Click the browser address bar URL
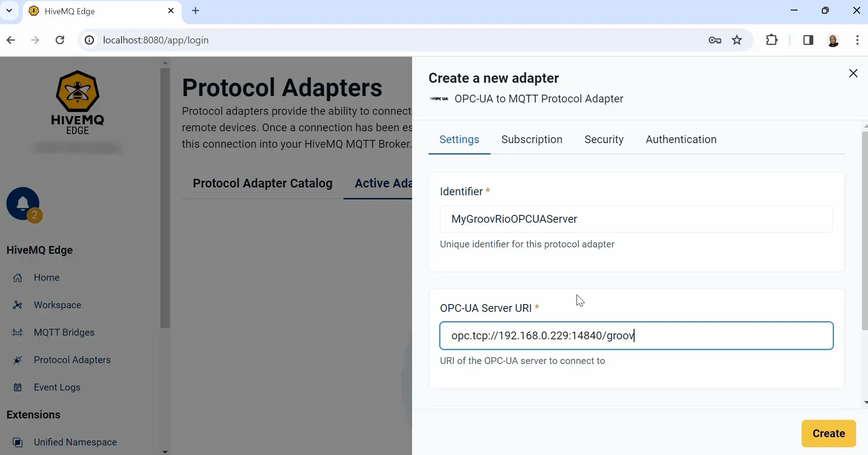Viewport: 868px width, 455px height. pyautogui.click(x=156, y=40)
